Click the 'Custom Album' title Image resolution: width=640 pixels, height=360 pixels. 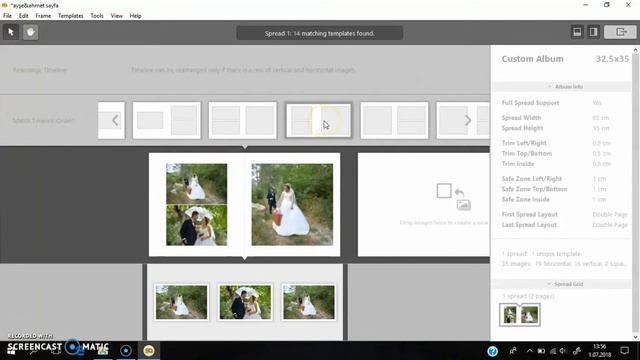pyautogui.click(x=533, y=59)
